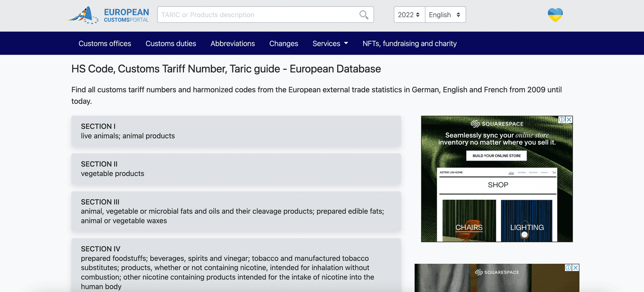Click the European Customs Portal logo
644x292 pixels.
point(107,15)
